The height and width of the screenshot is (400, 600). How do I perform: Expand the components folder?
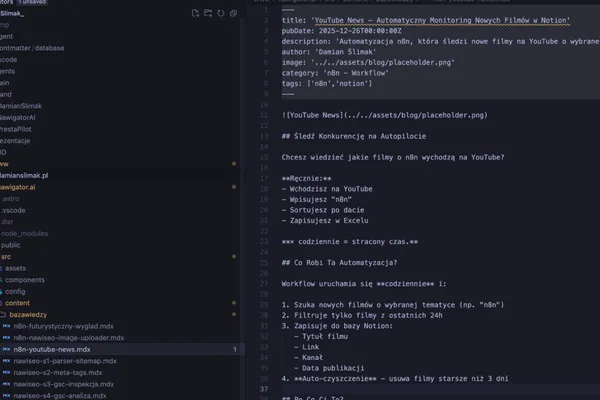point(25,280)
